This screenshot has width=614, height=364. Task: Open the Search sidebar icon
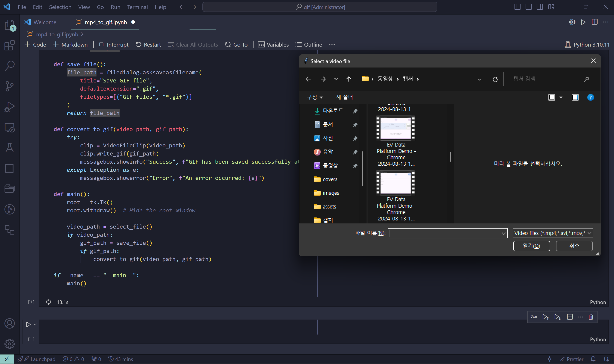10,66
